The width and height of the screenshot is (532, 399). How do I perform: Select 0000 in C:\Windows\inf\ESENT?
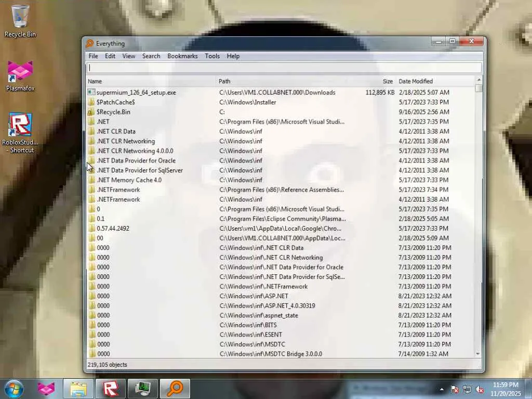(x=281, y=335)
